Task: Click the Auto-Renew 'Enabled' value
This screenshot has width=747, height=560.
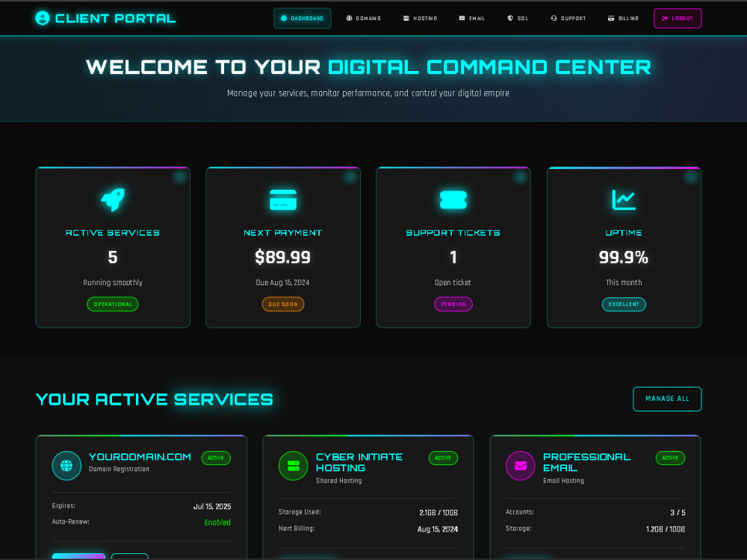Action: (x=217, y=523)
